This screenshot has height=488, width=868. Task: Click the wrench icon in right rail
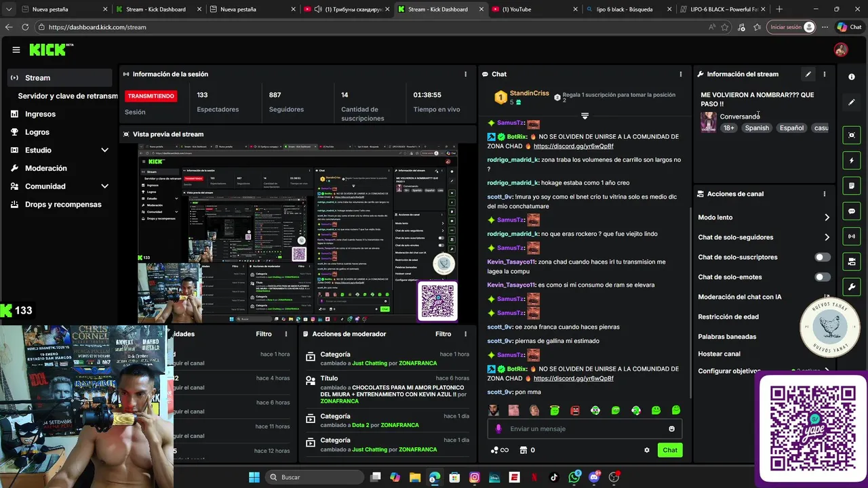click(x=852, y=287)
